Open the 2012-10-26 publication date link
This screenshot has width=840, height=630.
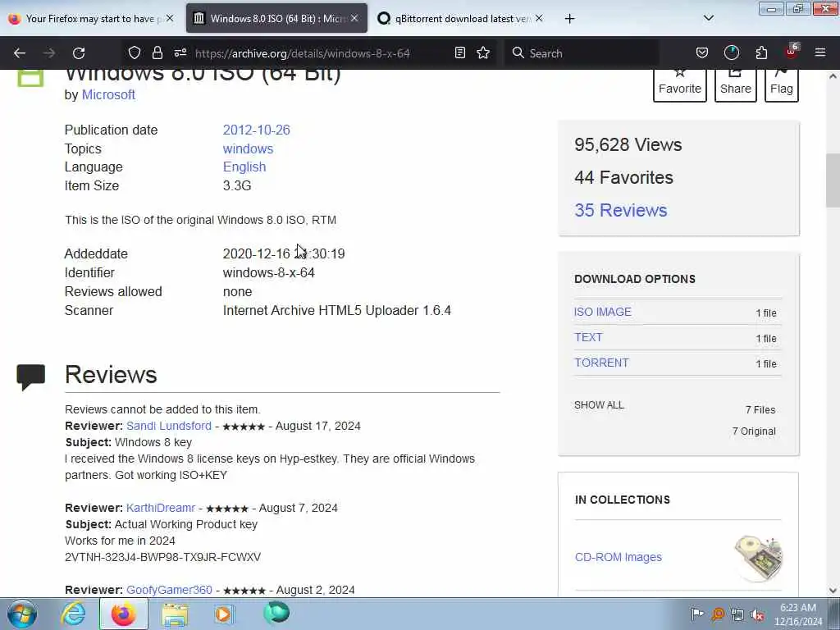pyautogui.click(x=257, y=130)
